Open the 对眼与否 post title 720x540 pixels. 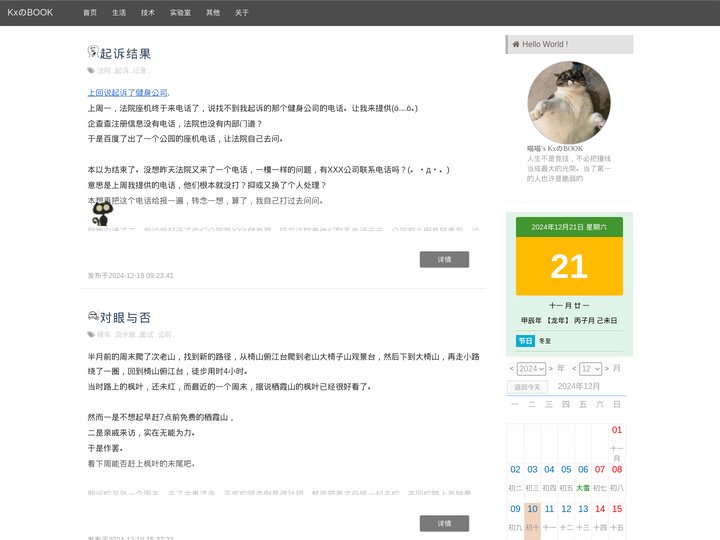pyautogui.click(x=125, y=318)
